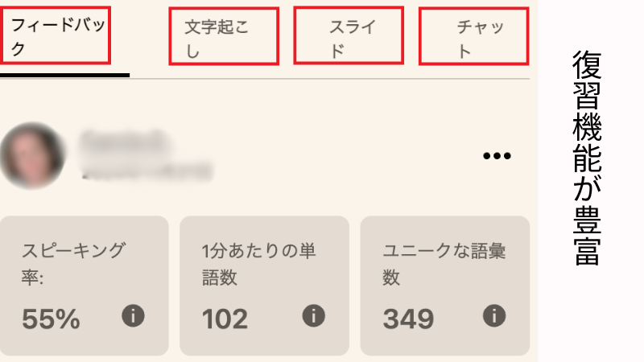The height and width of the screenshot is (362, 644).
Task: Click the スピーキング率: label text
Action: click(73, 264)
